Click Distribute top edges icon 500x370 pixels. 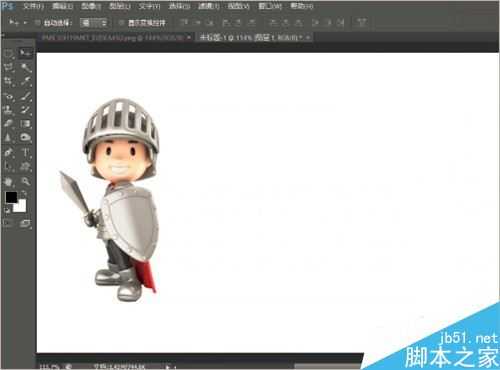pyautogui.click(x=273, y=23)
